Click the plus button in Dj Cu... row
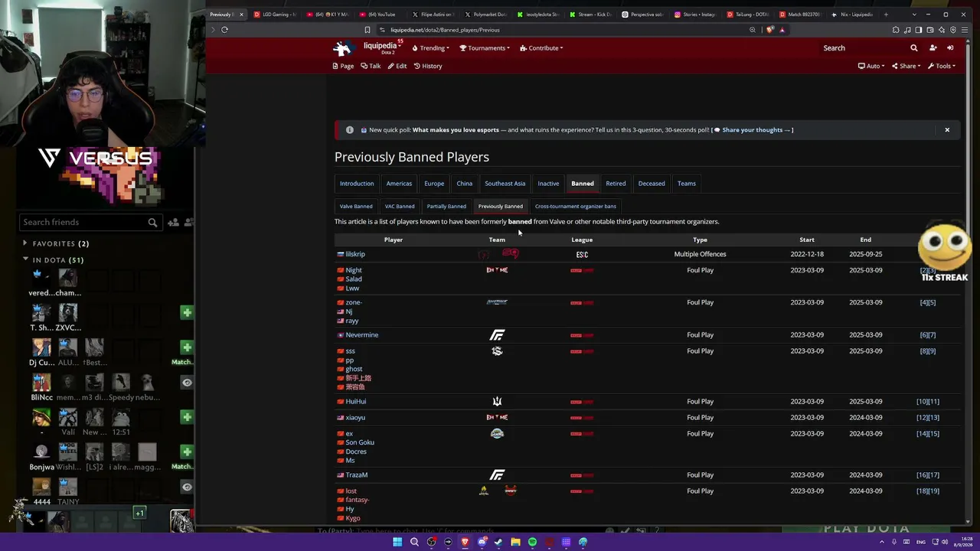 tap(187, 347)
